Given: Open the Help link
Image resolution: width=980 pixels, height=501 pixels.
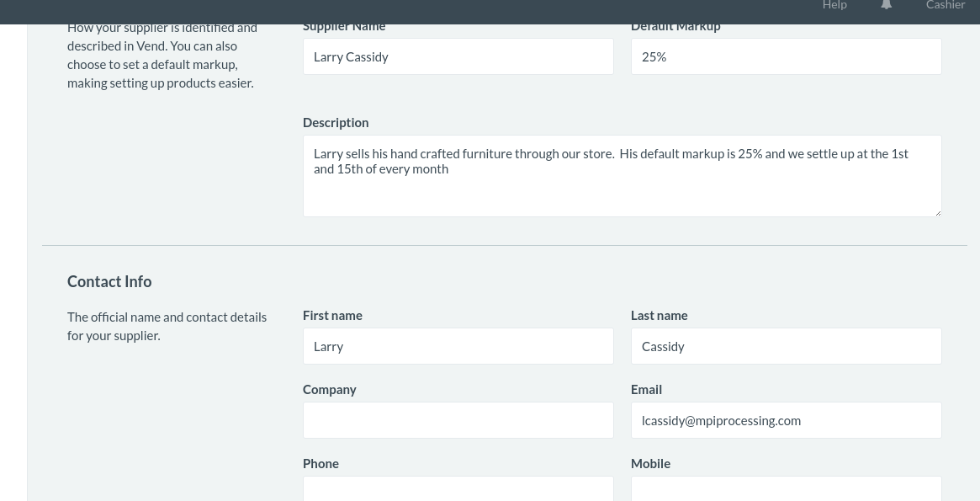Looking at the screenshot, I should pos(834,5).
